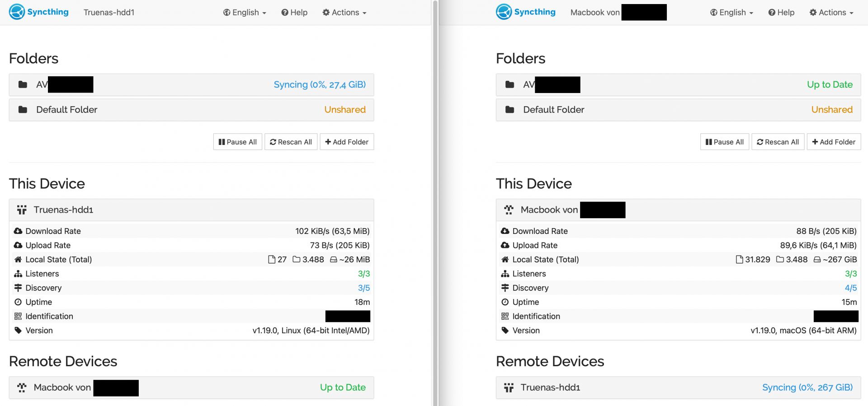Open the English language dropdown in the left window

point(245,13)
